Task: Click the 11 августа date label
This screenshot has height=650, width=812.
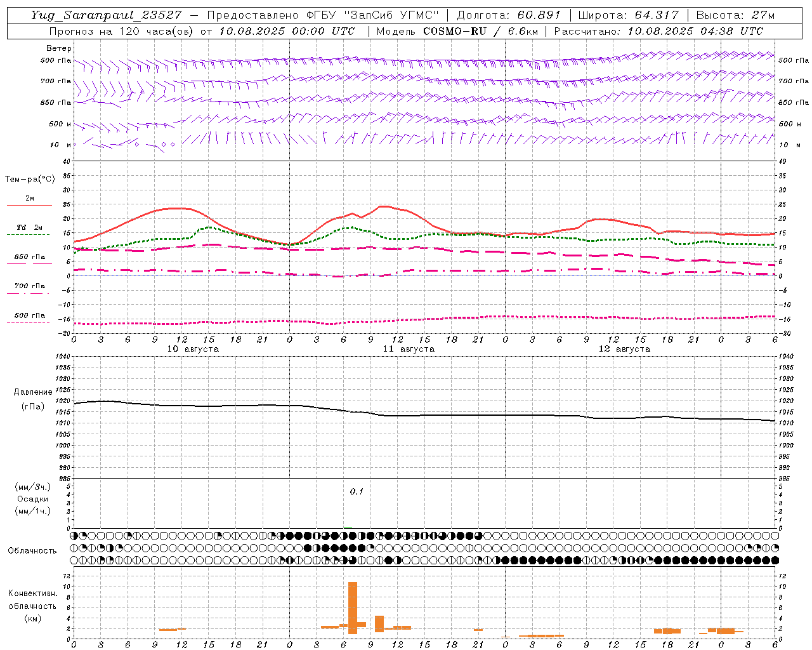Action: tap(409, 349)
